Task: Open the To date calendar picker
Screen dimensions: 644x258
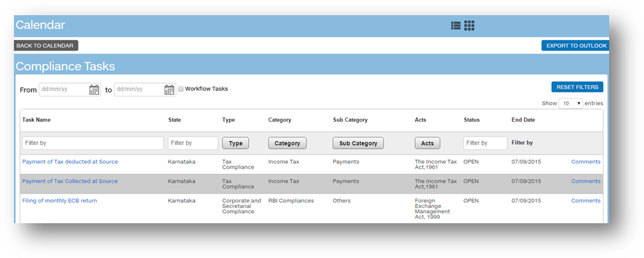Action: point(169,90)
